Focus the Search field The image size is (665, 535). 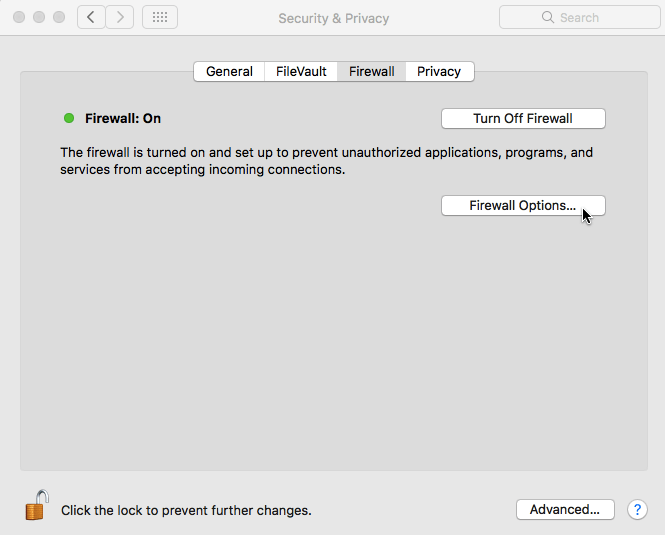[579, 17]
